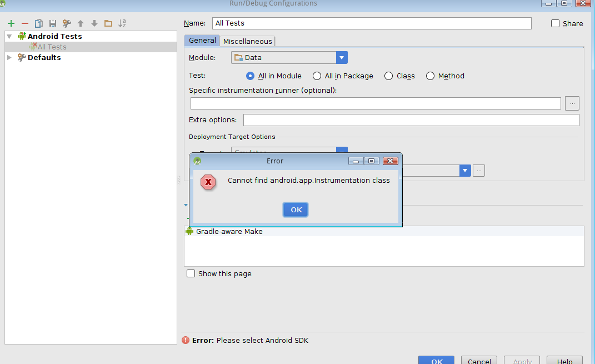Screen dimensions: 595x364
Task: Sort configurations alphabetically
Action: tap(122, 23)
